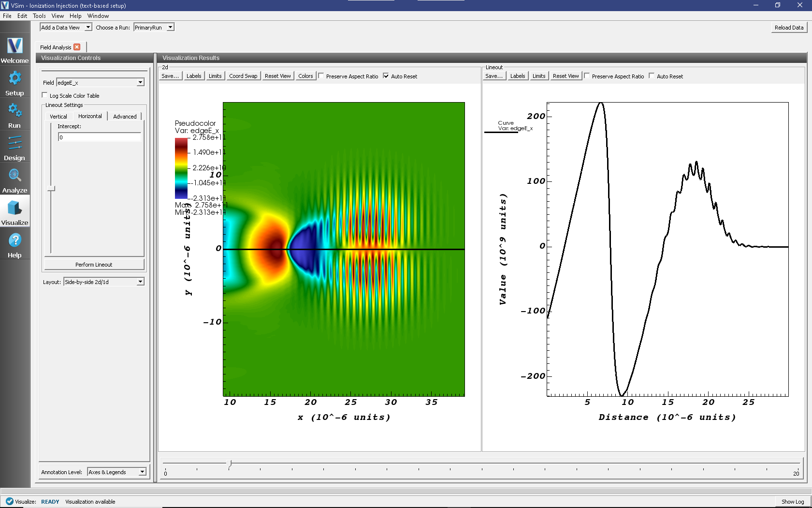The width and height of the screenshot is (812, 508).
Task: Enable Lineout Auto Reset checkbox
Action: point(652,75)
